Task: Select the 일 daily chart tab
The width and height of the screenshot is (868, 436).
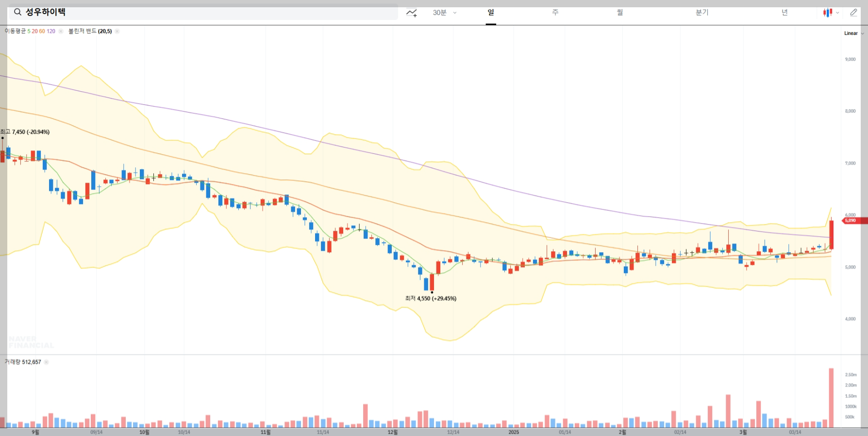Action: click(491, 12)
